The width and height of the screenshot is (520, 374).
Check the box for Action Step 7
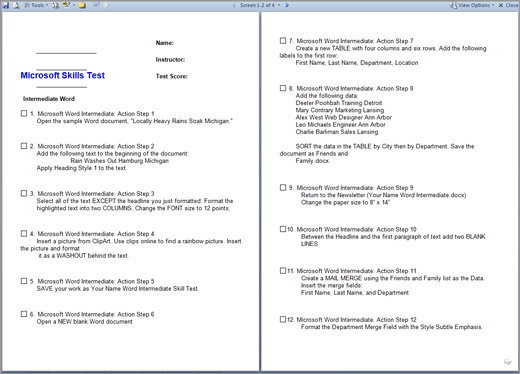(283, 41)
